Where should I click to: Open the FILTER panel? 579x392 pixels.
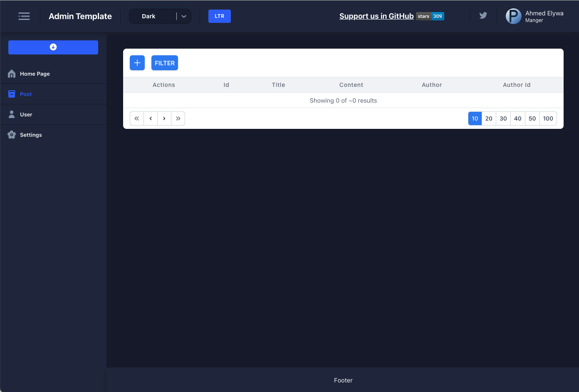165,63
